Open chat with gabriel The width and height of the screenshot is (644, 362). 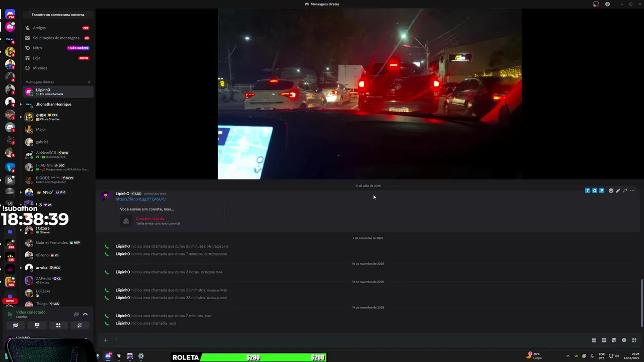pos(58,142)
